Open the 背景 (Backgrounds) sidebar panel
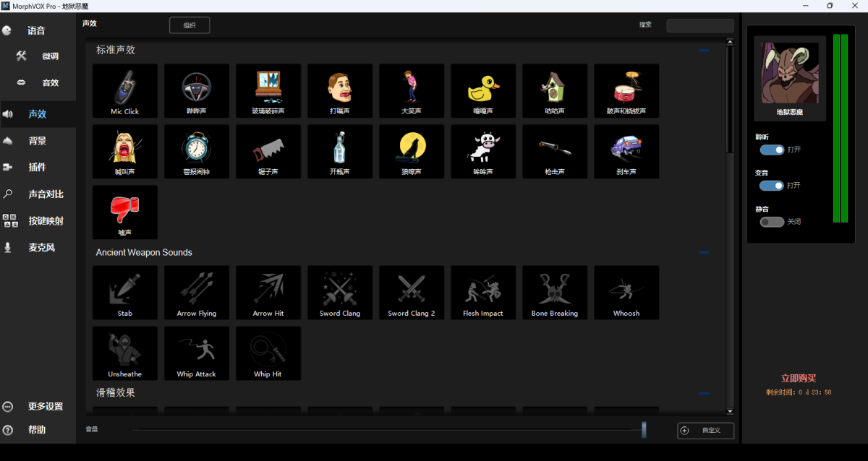Viewport: 868px width, 461px height. 37,140
